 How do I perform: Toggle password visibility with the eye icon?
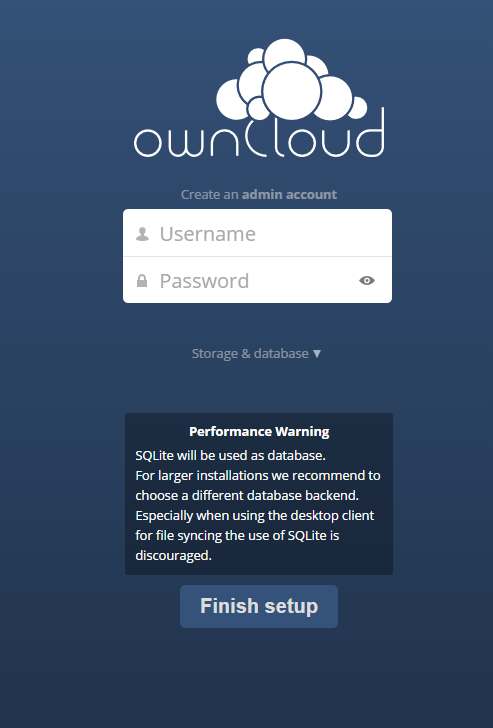tap(367, 280)
